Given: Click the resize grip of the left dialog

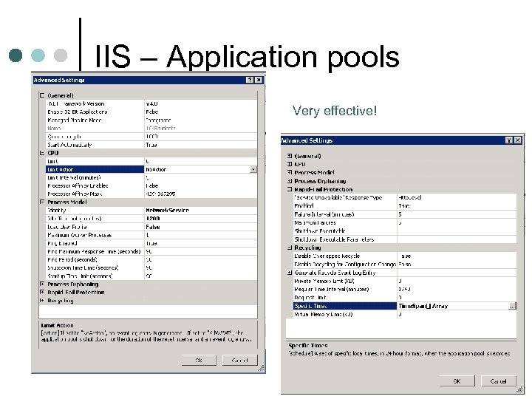Looking at the screenshot, I should (x=262, y=369).
